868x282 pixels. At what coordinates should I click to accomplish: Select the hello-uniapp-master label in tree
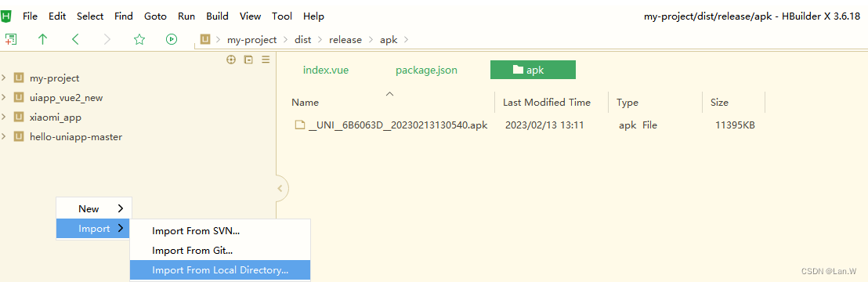click(76, 136)
